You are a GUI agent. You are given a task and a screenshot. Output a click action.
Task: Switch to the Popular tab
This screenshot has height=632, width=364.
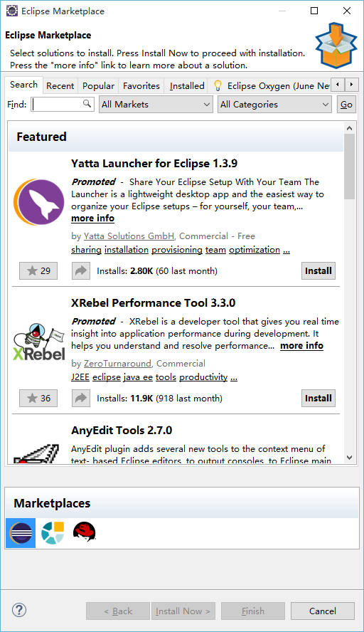pos(98,86)
